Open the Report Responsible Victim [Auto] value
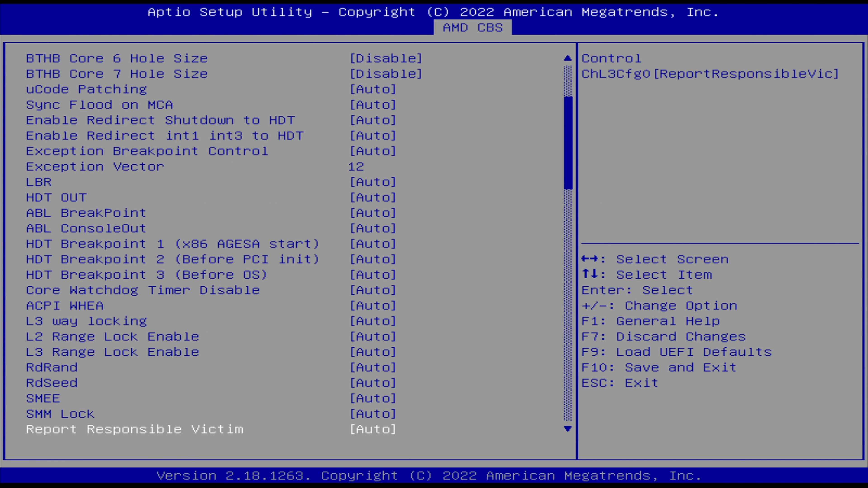 (x=373, y=429)
